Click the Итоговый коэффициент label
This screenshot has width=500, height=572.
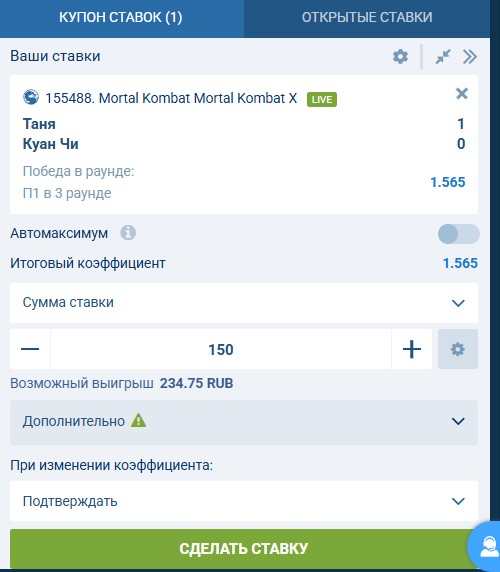click(88, 263)
